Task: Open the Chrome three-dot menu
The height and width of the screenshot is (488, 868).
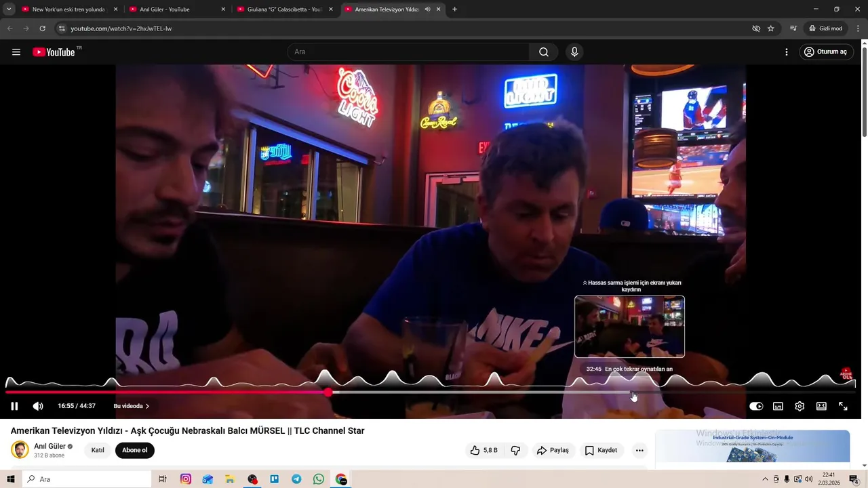Action: pos(859,28)
